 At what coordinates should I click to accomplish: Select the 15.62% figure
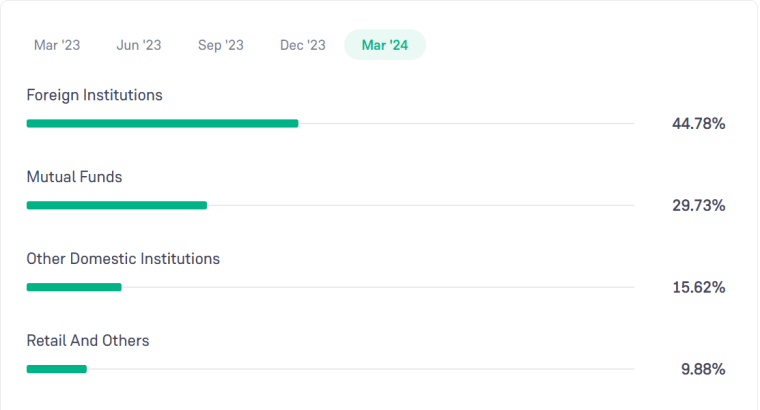click(698, 288)
